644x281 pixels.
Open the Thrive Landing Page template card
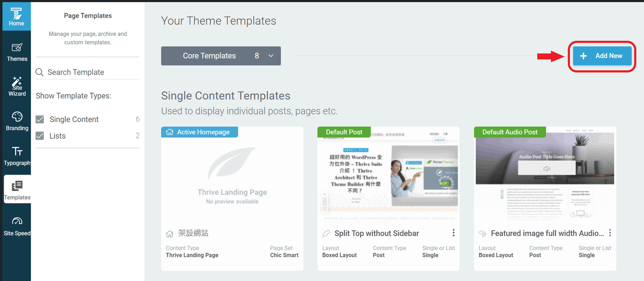(x=232, y=199)
